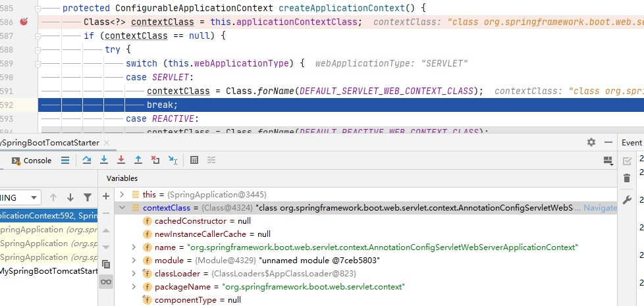Collapse the switch fold marker on line 589
The image size is (644, 306).
(38, 64)
